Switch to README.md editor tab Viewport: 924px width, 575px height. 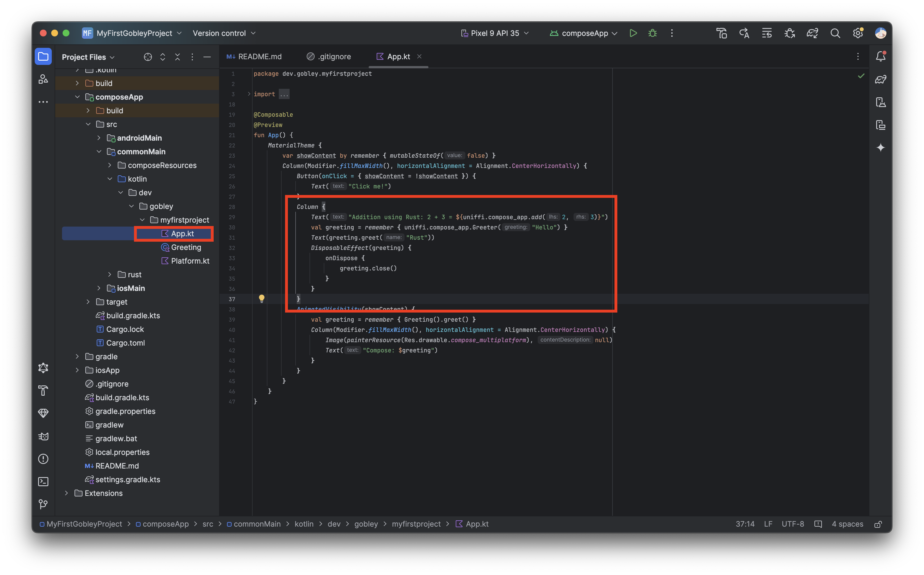pos(254,57)
